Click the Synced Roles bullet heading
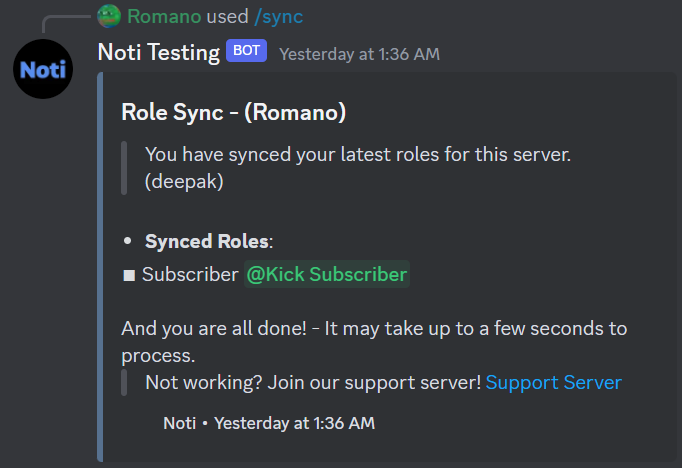682x468 pixels. pyautogui.click(x=208, y=241)
